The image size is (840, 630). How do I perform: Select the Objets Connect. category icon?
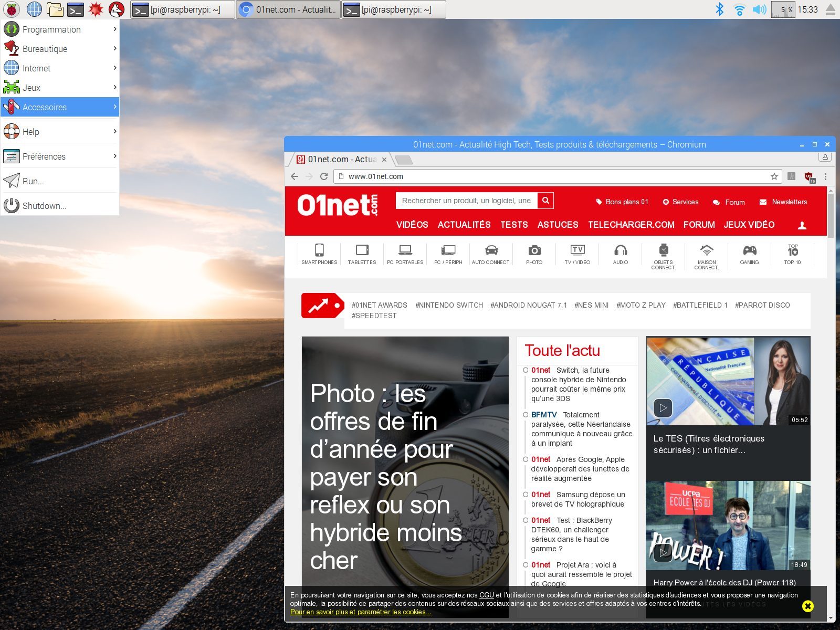664,257
